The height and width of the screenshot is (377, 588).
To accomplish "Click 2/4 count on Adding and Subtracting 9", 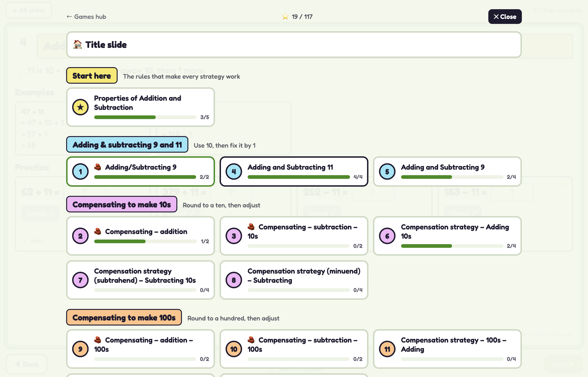I will [x=511, y=177].
